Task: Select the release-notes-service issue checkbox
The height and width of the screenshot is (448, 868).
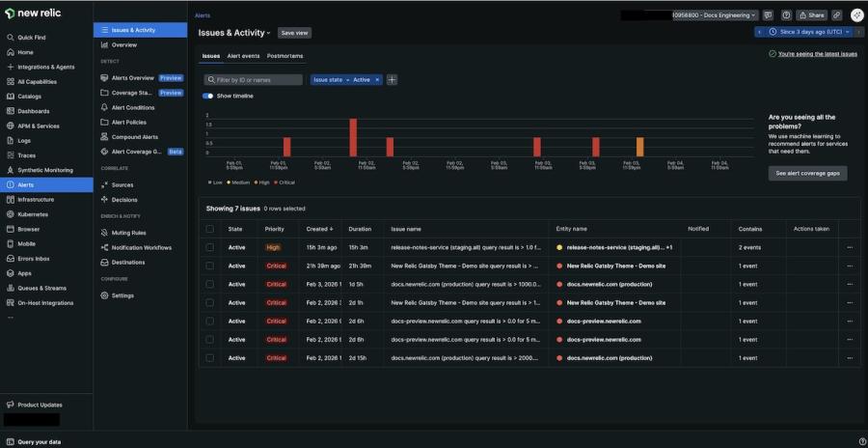Action: point(210,247)
